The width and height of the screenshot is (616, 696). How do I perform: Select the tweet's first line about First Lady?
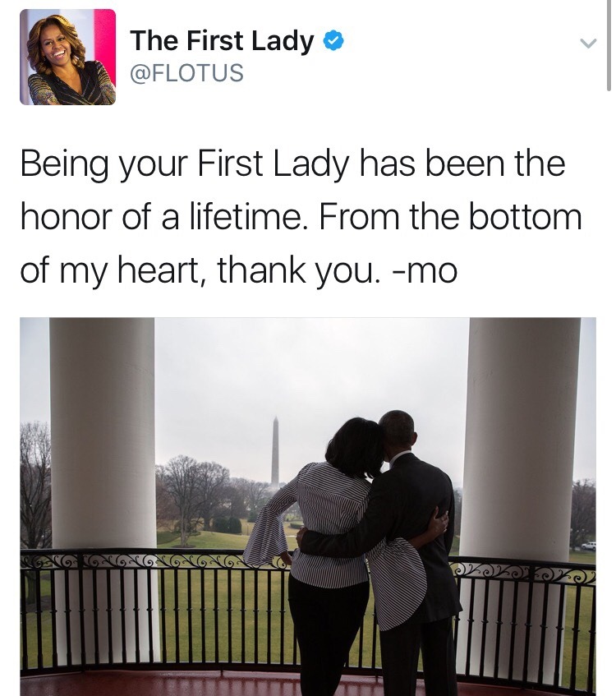(x=292, y=164)
